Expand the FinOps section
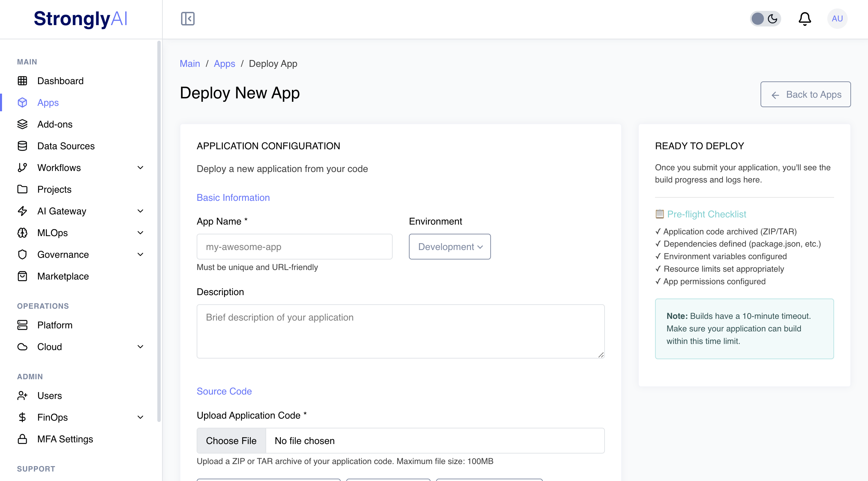This screenshot has width=868, height=481. click(140, 417)
